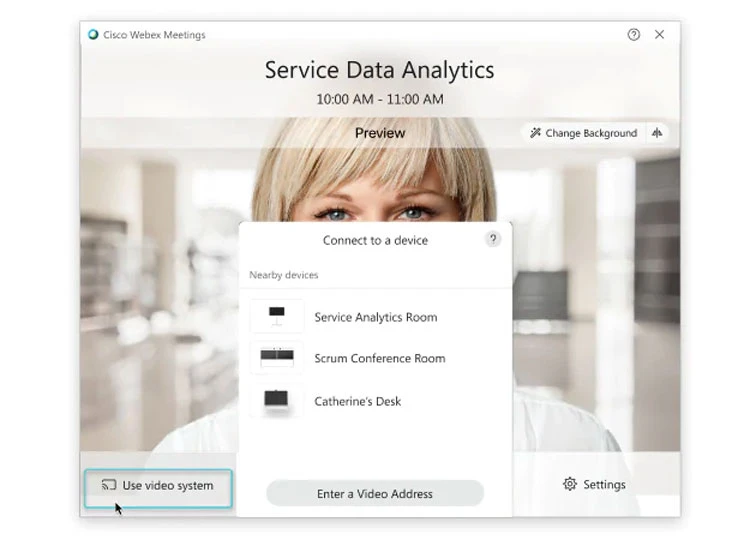The image size is (750, 540).
Task: Toggle mirror video view icon
Action: point(657,133)
